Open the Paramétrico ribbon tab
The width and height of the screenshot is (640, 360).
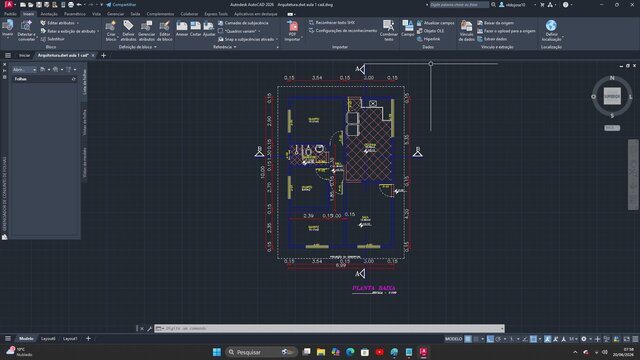coord(75,14)
